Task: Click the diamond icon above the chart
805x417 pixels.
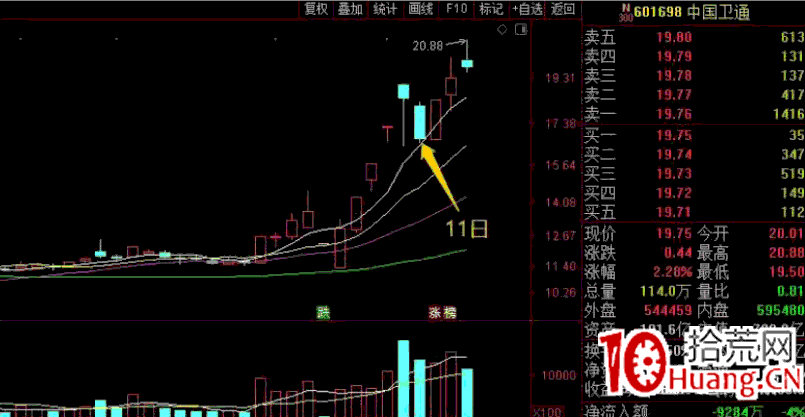Action: coord(503,29)
